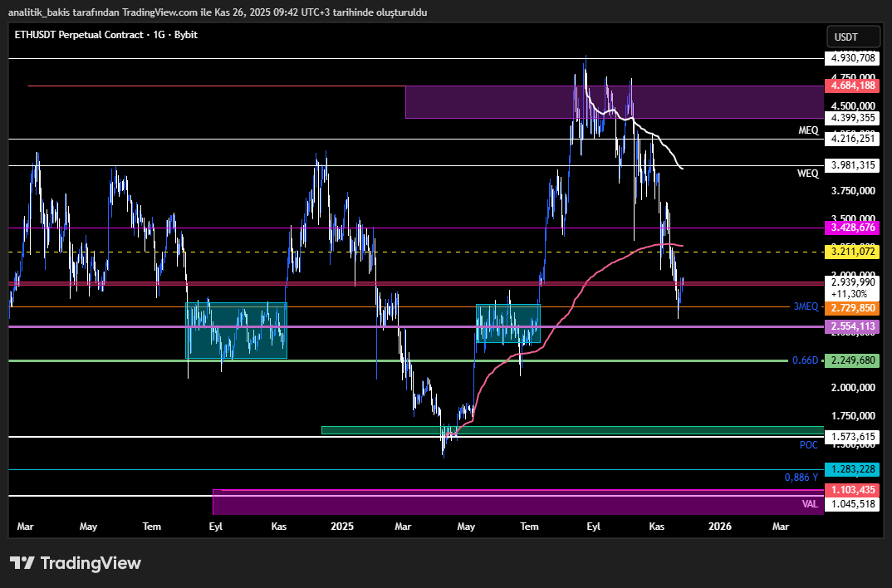Click the red 4.684,188 price label
Image resolution: width=892 pixels, height=588 pixels.
point(851,86)
